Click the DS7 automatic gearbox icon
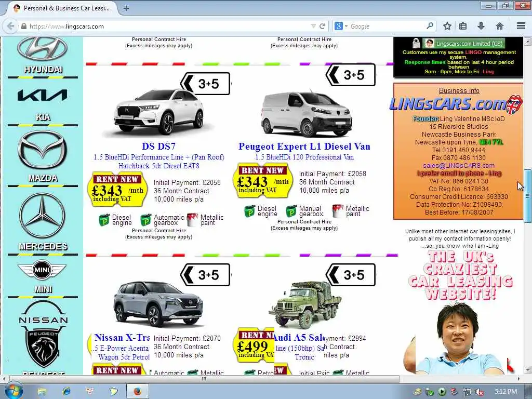This screenshot has width=532, height=399. click(146, 220)
